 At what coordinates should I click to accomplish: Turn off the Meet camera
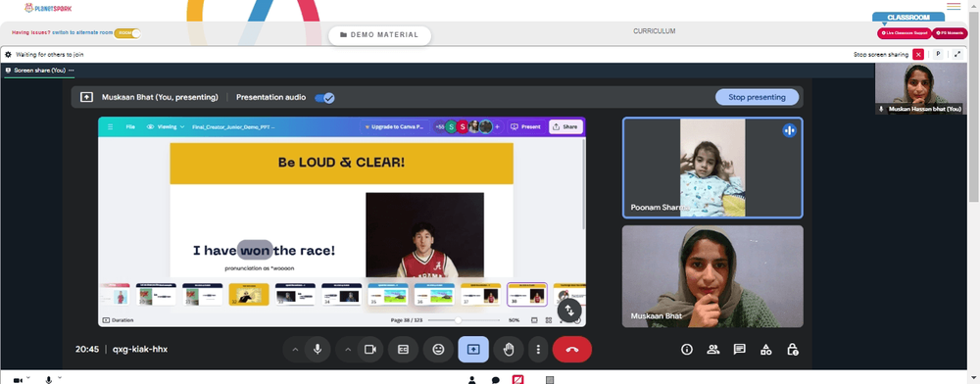click(x=370, y=350)
